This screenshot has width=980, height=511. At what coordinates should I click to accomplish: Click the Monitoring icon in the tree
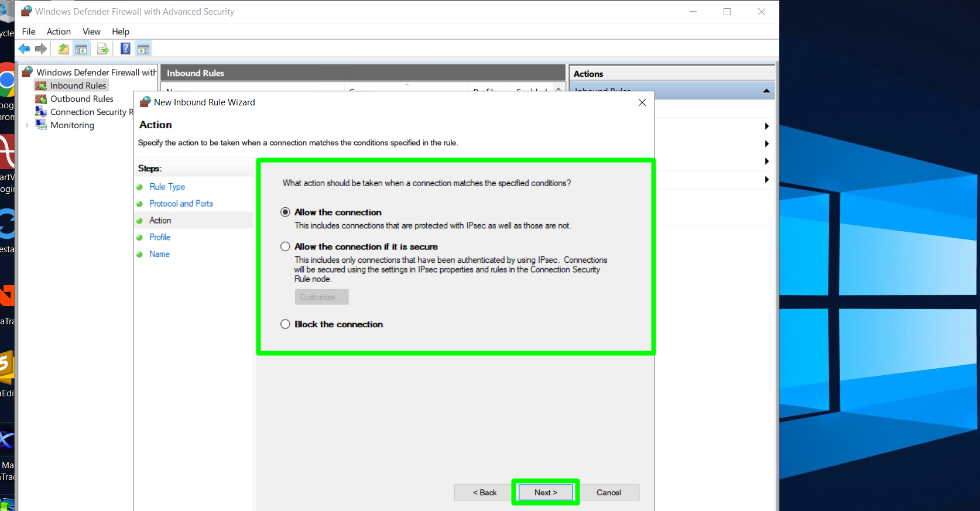(41, 125)
